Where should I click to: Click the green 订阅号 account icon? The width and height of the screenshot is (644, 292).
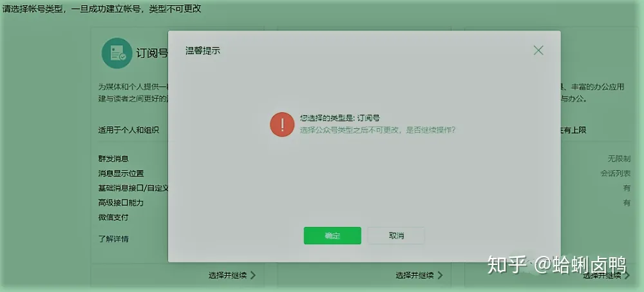point(117,54)
